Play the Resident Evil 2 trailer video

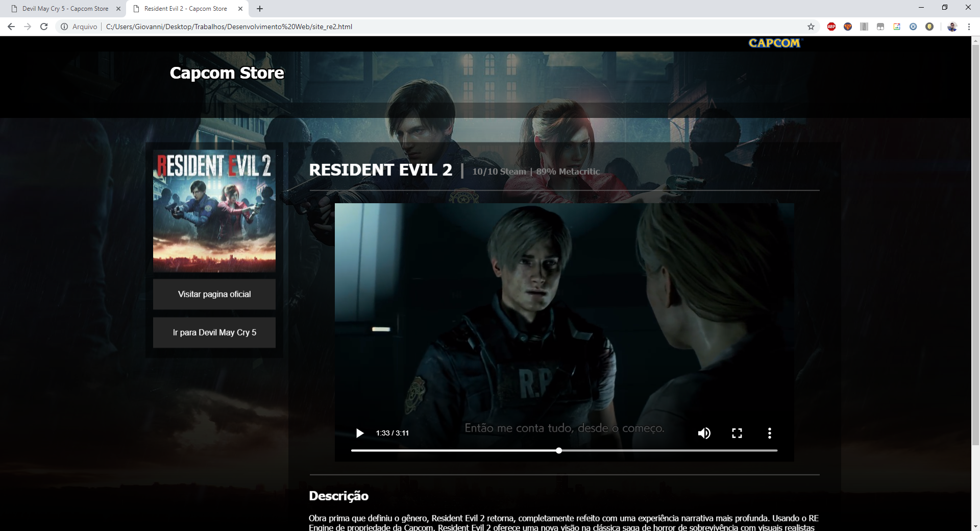coord(360,433)
